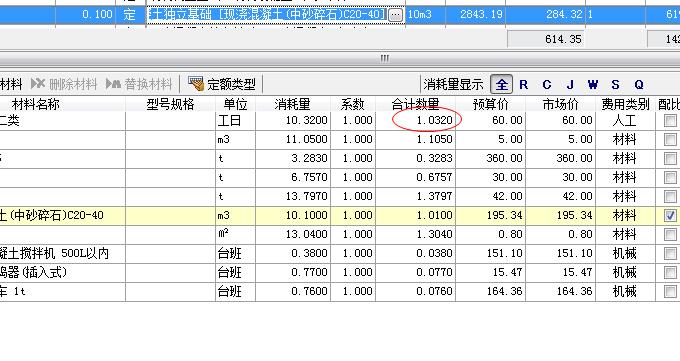Select the 定 type cell in the blue row
The height and width of the screenshot is (361, 680).
tap(130, 14)
